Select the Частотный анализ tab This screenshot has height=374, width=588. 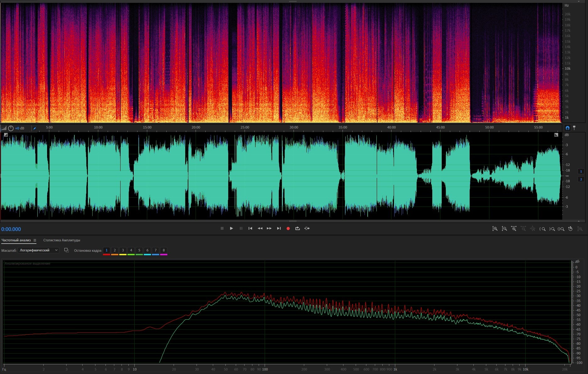point(16,240)
